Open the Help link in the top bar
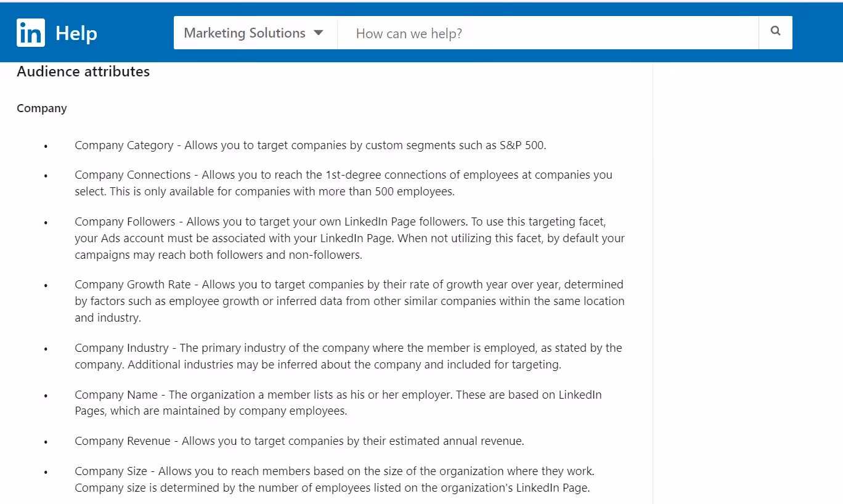The height and width of the screenshot is (504, 843). click(76, 33)
